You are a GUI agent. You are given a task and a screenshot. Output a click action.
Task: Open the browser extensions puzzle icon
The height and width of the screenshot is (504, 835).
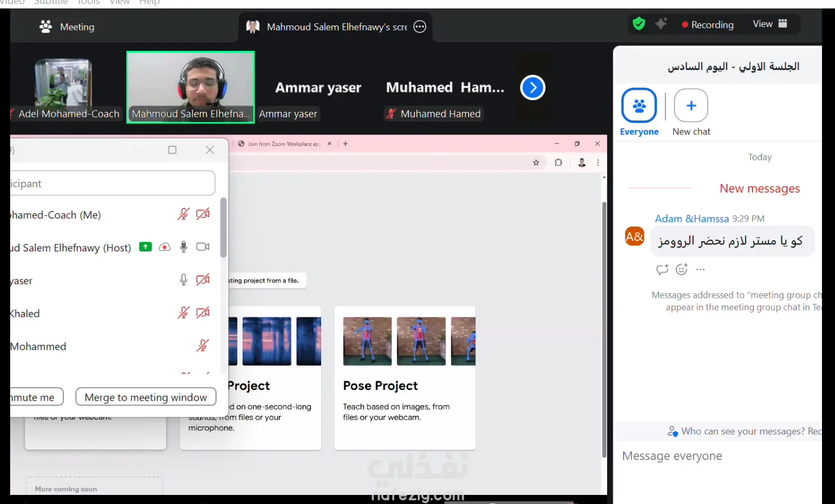[x=559, y=163]
